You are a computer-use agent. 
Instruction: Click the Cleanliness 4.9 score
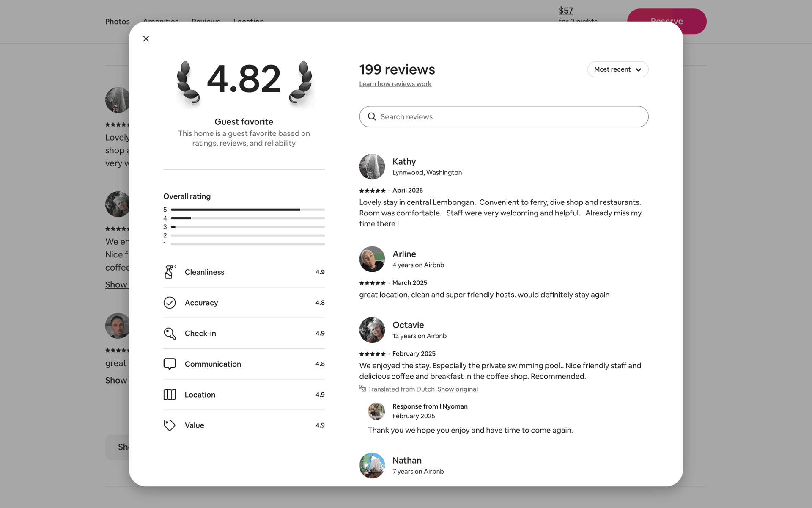[320, 272]
